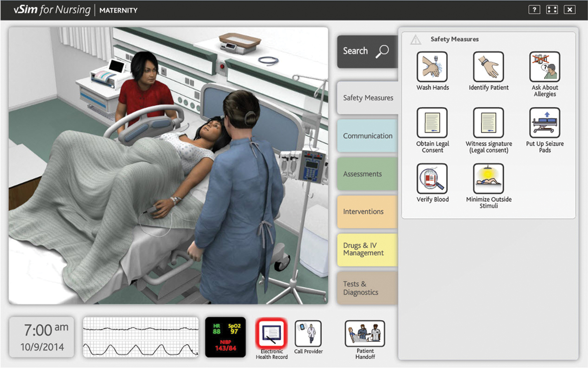This screenshot has height=369, width=588.
Task: Select the Wash Hands safety icon
Action: pyautogui.click(x=432, y=68)
